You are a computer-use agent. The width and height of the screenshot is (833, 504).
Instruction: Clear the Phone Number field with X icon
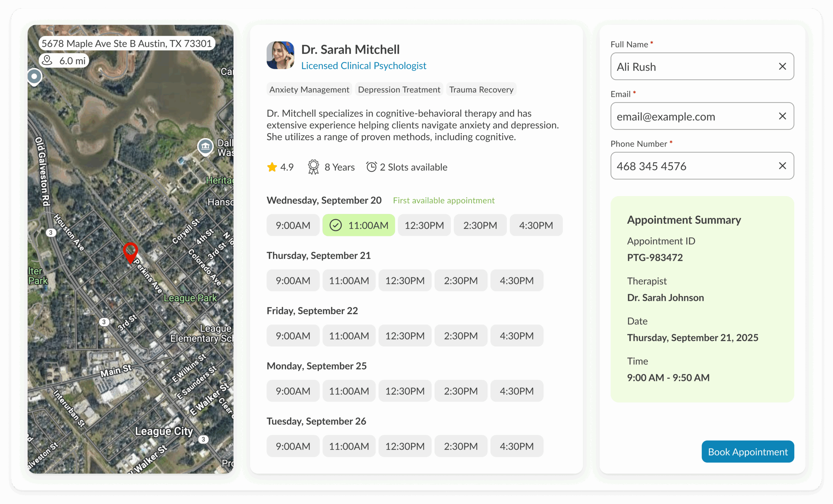(x=782, y=166)
